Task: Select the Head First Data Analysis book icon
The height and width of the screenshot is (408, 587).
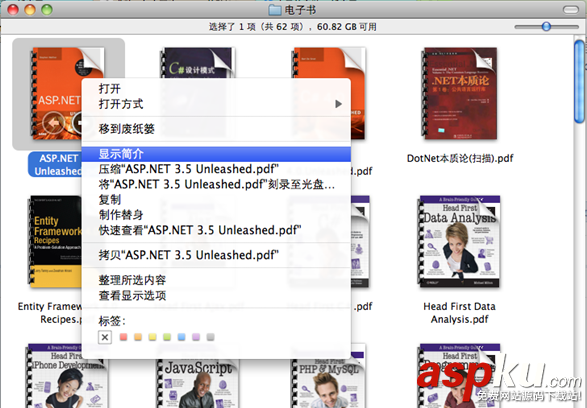Action: coord(459,241)
